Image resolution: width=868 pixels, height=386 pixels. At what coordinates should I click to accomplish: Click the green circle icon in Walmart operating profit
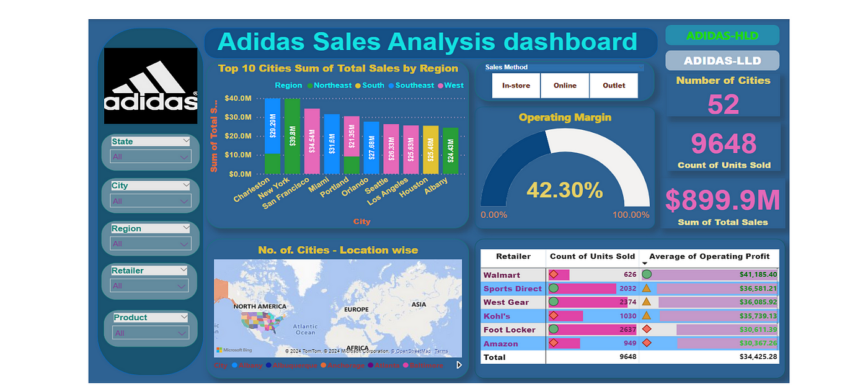click(x=647, y=274)
